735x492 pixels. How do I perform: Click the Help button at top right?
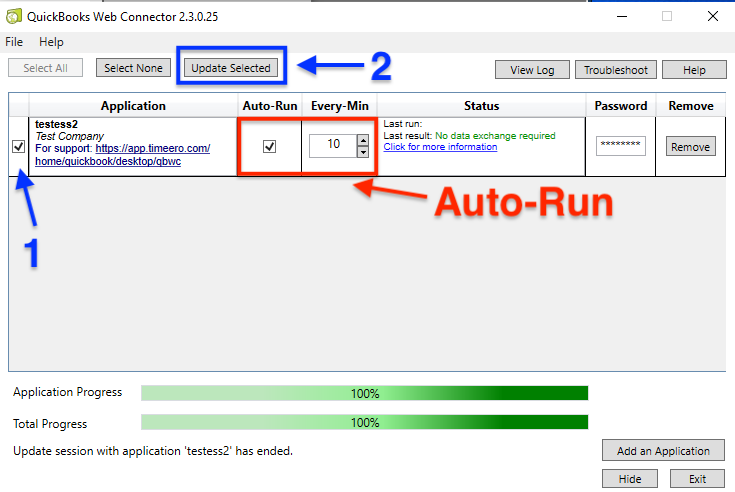click(x=695, y=70)
